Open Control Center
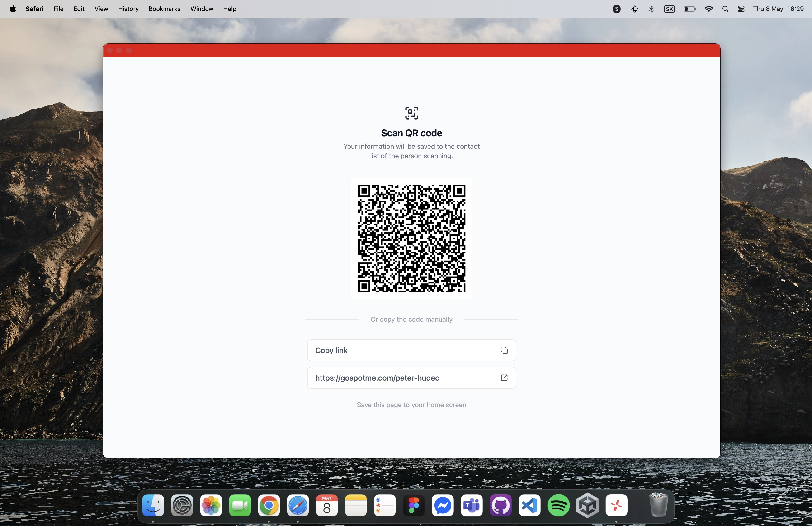The height and width of the screenshot is (526, 812). [741, 9]
